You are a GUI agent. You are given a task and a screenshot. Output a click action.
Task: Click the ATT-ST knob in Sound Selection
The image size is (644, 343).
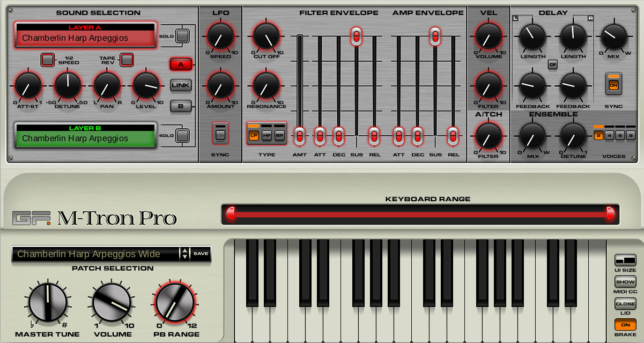tap(28, 86)
